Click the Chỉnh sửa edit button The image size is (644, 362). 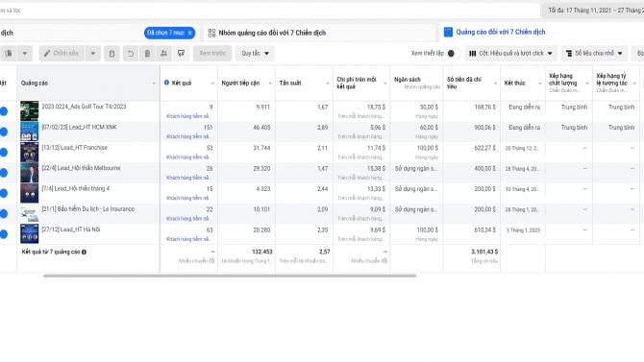click(62, 54)
